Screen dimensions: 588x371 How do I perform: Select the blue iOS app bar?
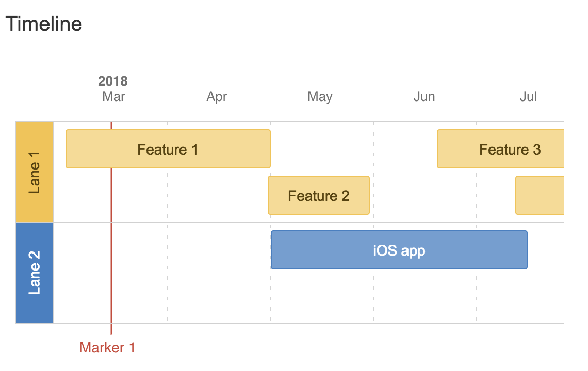pyautogui.click(x=399, y=250)
